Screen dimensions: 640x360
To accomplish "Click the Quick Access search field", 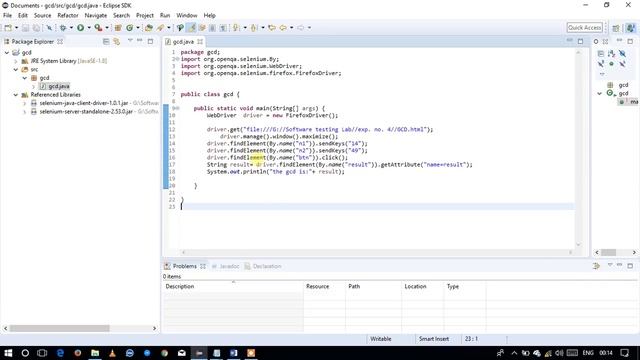I will [x=584, y=28].
